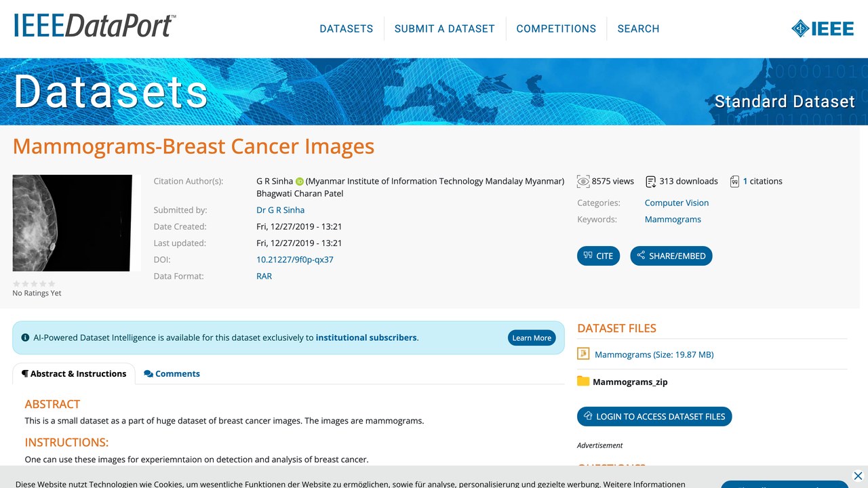This screenshot has height=488, width=868.
Task: Click the citations count number 1
Action: [x=745, y=181]
